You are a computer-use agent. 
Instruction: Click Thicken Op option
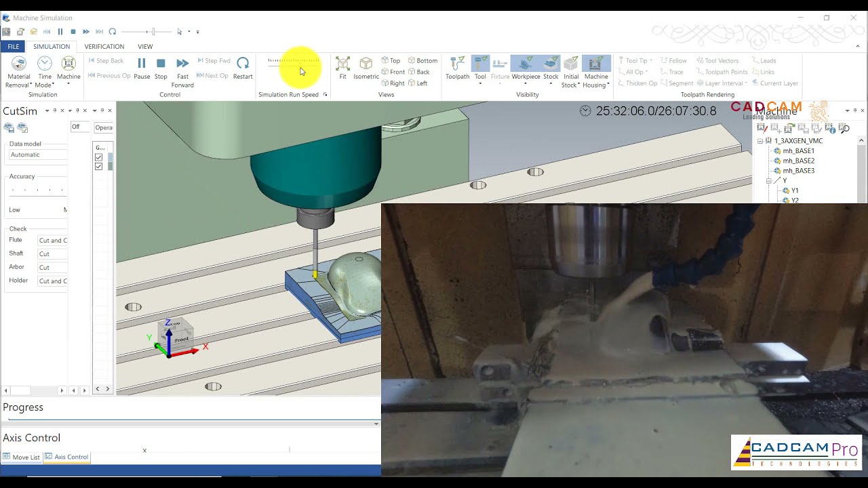tap(637, 83)
